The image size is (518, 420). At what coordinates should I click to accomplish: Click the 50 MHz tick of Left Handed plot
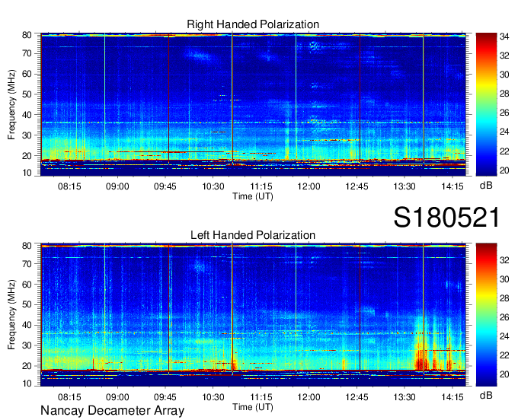(27, 304)
